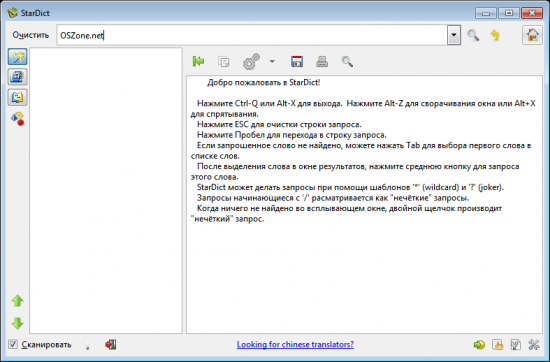This screenshot has height=362, width=550.
Task: Select the magic wand word list button
Action: coord(18,57)
